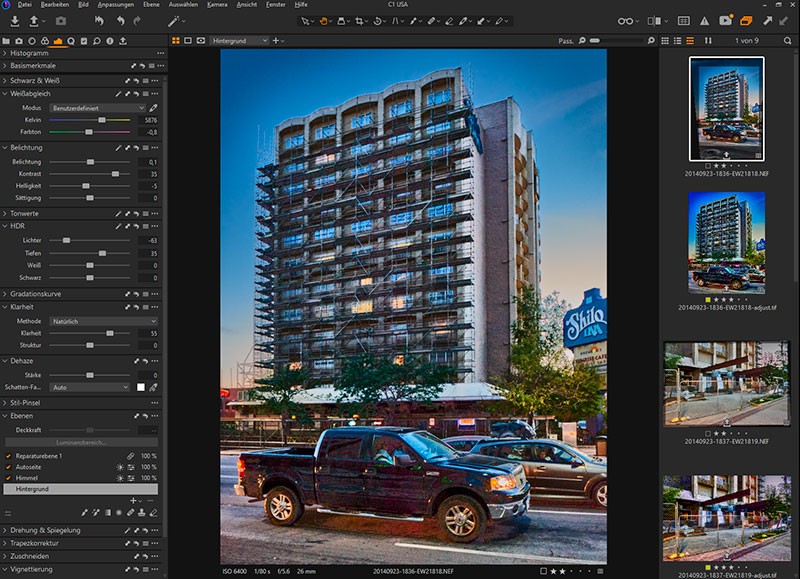Viewport: 800px width, 579px height.
Task: Click the Dehaze shadow color white swatch
Action: coord(141,388)
